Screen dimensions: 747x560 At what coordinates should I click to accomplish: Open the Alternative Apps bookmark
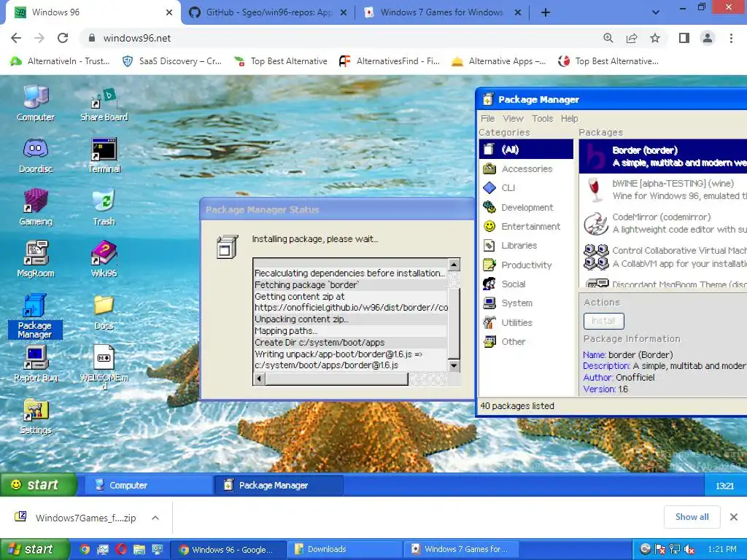499,61
